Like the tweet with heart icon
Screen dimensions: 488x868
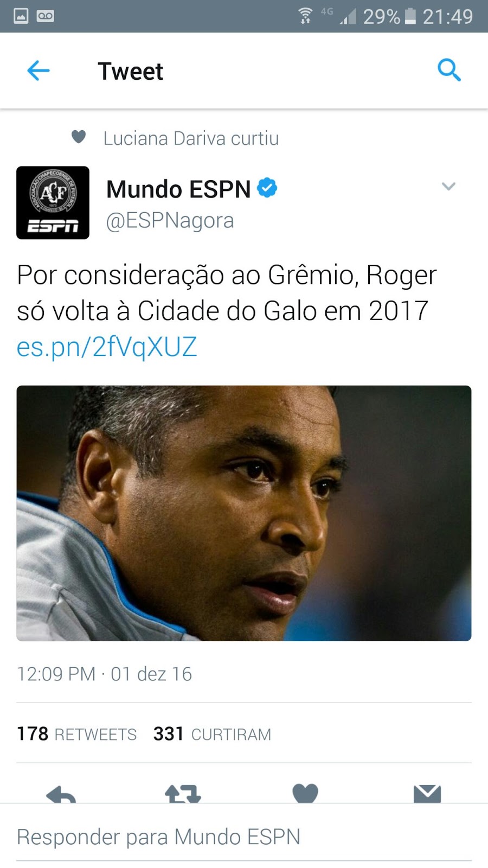point(305,793)
